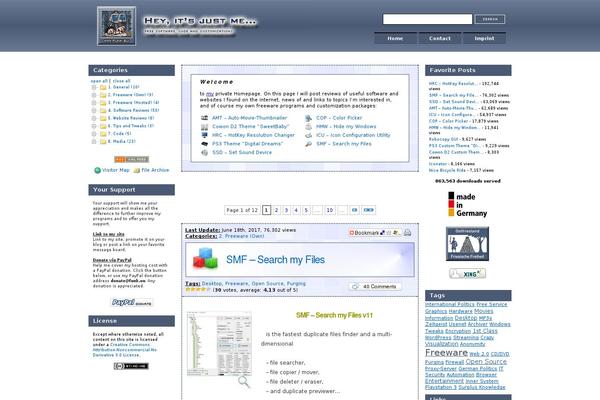Open File Archive link
This screenshot has width=600, height=400.
[x=155, y=170]
